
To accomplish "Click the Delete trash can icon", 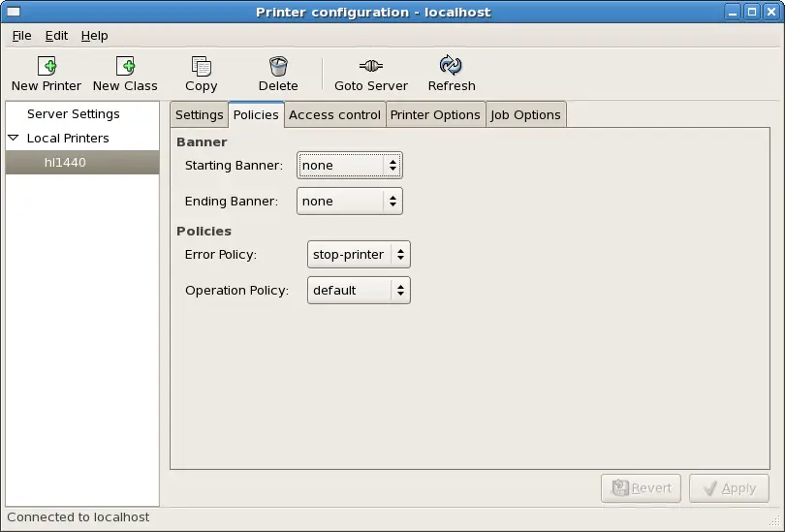I will click(278, 66).
